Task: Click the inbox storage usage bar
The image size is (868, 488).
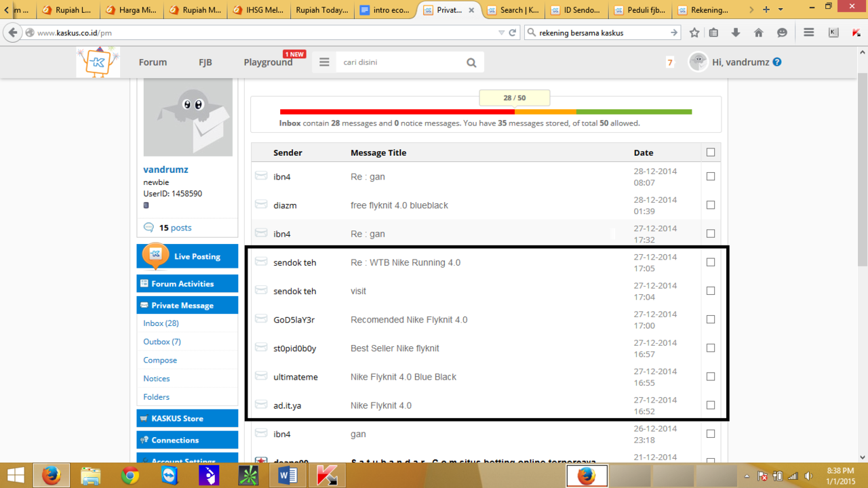Action: [486, 112]
